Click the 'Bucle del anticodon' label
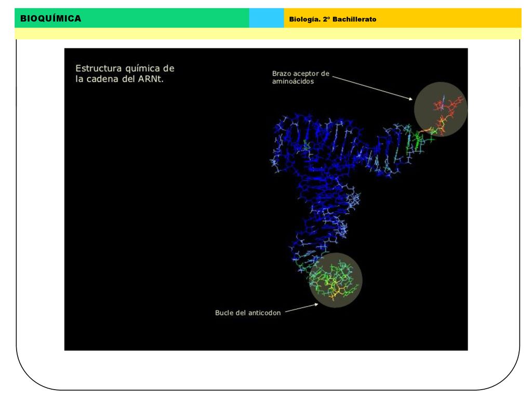The height and width of the screenshot is (399, 532). tap(248, 313)
